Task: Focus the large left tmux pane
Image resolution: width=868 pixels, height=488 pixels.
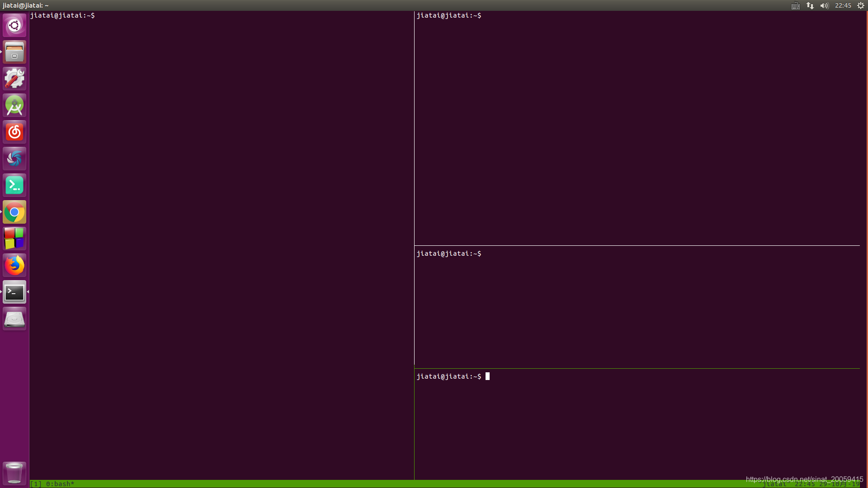Action: coord(222,244)
